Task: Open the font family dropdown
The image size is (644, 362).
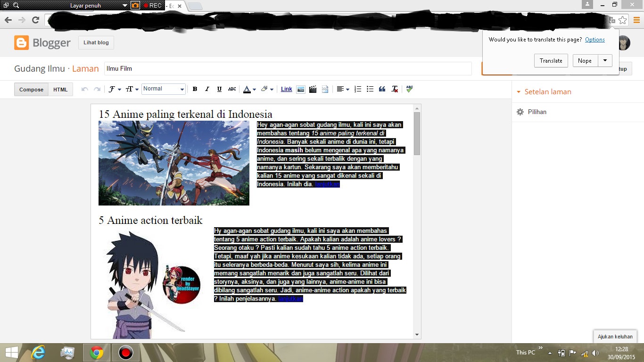Action: point(115,89)
